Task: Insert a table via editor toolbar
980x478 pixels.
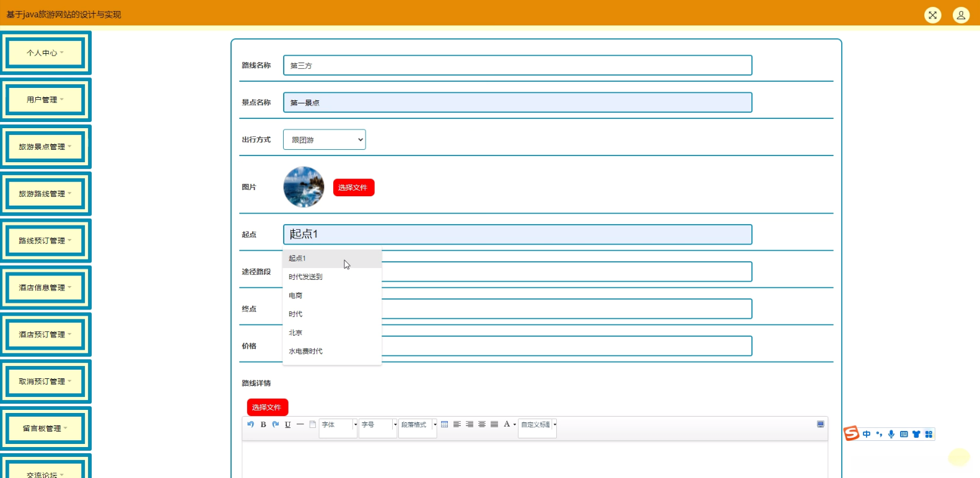Action: (444, 424)
